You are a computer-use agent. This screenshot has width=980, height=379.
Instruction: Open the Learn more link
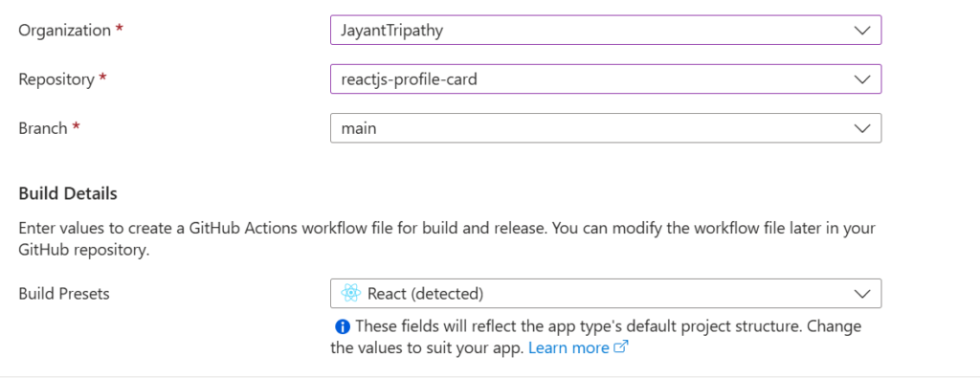568,347
